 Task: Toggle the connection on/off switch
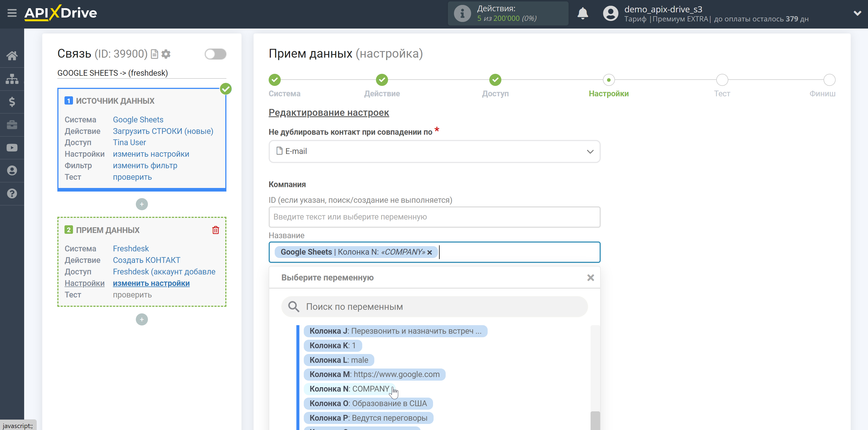tap(215, 54)
